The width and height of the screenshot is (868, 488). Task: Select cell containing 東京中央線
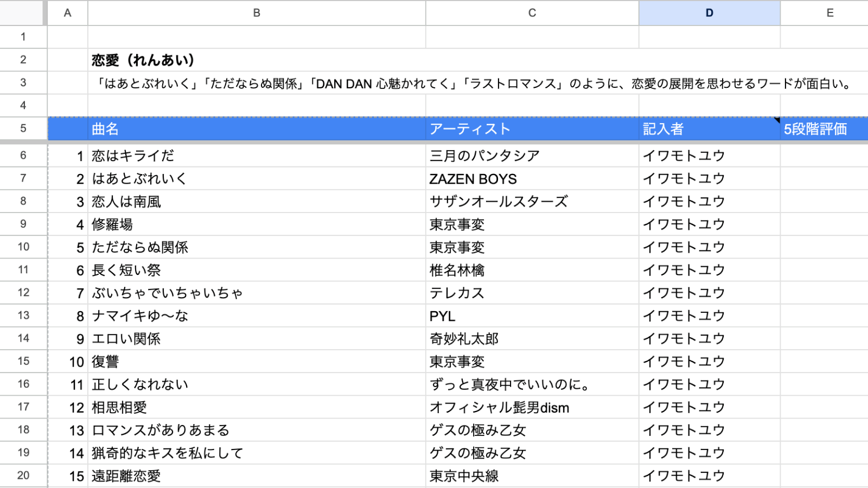pos(532,476)
